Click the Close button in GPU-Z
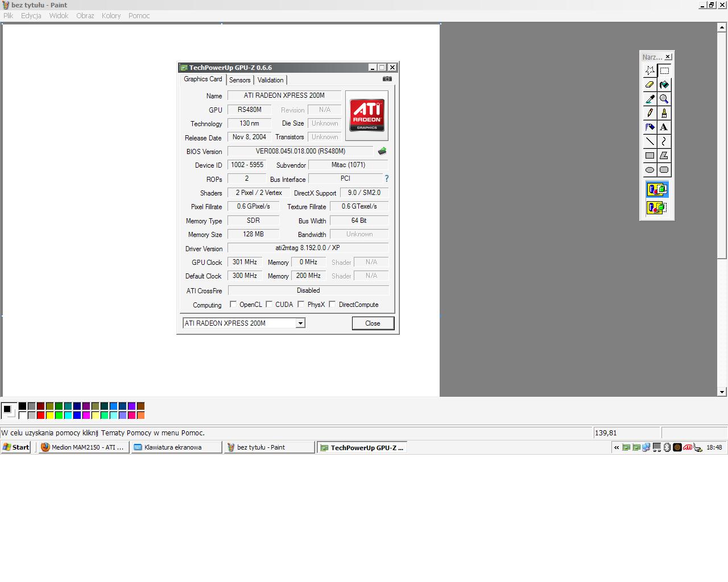The image size is (728, 582). 373,323
